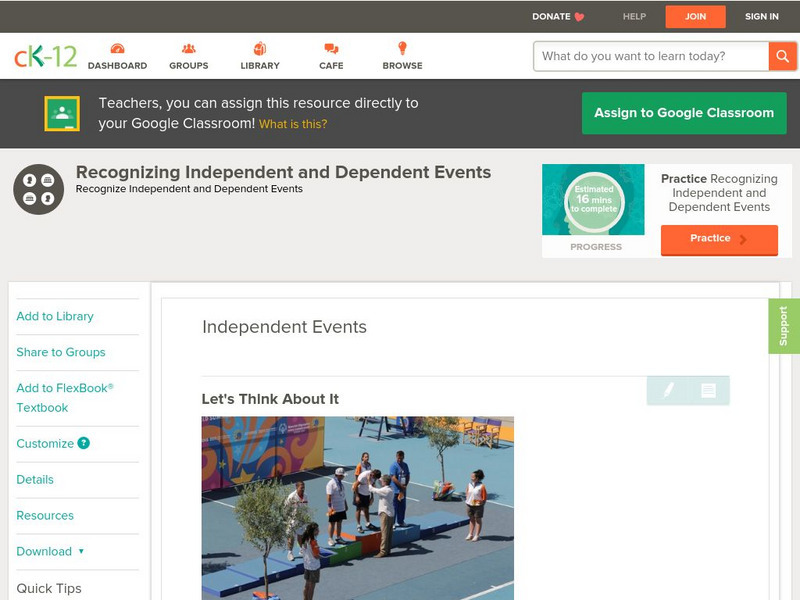The height and width of the screenshot is (600, 800).
Task: Click the Customize help question mark icon
Action: pyautogui.click(x=83, y=443)
